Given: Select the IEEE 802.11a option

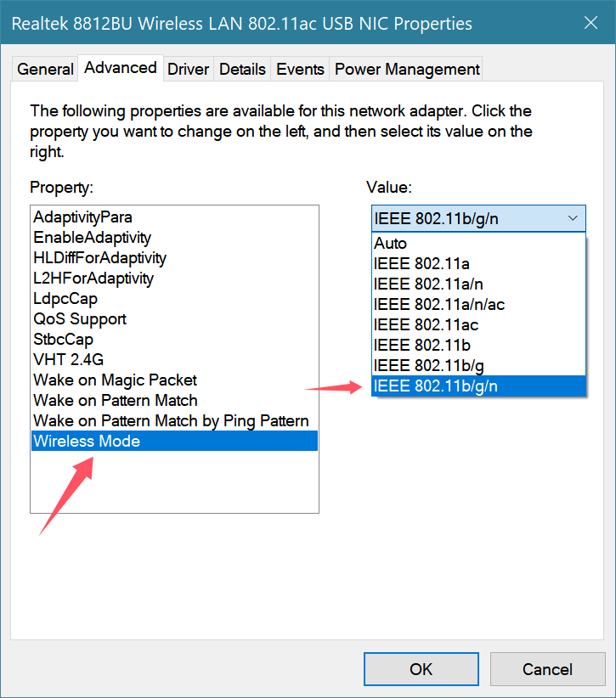Looking at the screenshot, I should pyautogui.click(x=478, y=263).
